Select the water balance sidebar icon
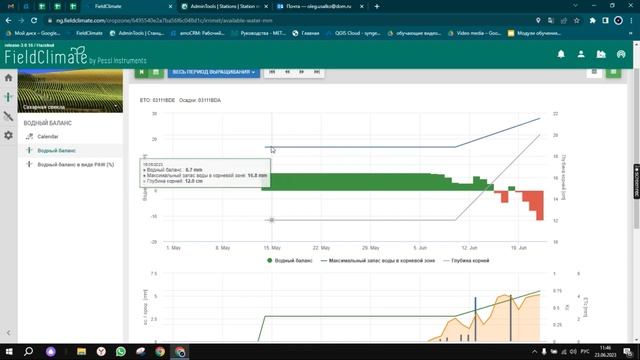 [9, 97]
